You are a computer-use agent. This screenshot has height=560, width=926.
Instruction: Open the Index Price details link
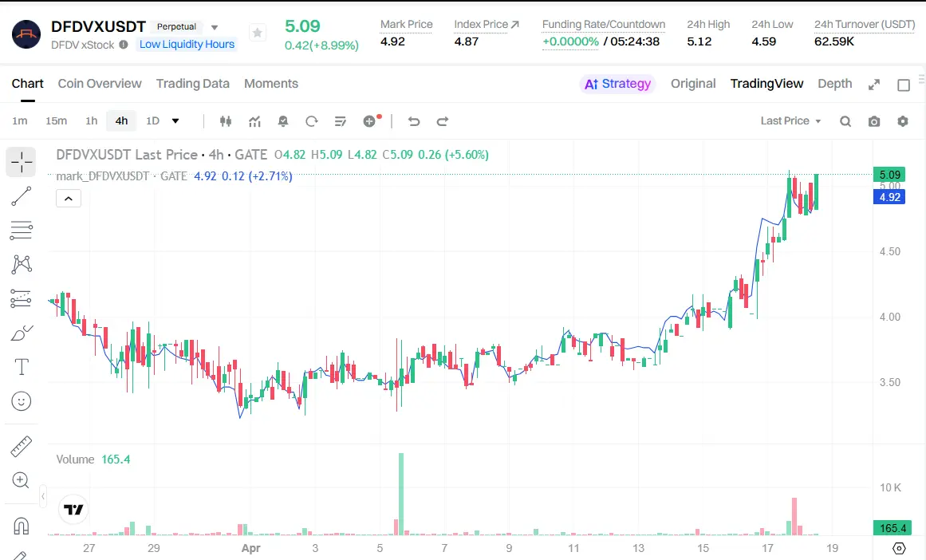pyautogui.click(x=486, y=24)
